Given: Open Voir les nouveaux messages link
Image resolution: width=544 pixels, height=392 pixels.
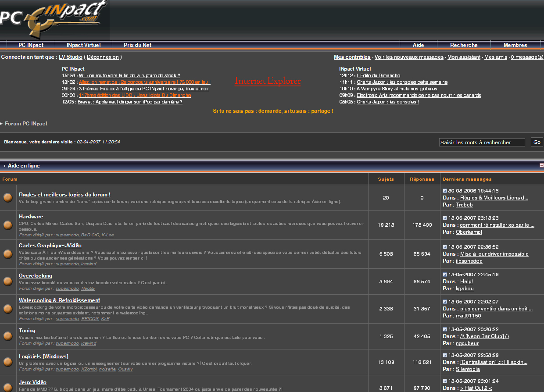Looking at the screenshot, I should coord(409,57).
